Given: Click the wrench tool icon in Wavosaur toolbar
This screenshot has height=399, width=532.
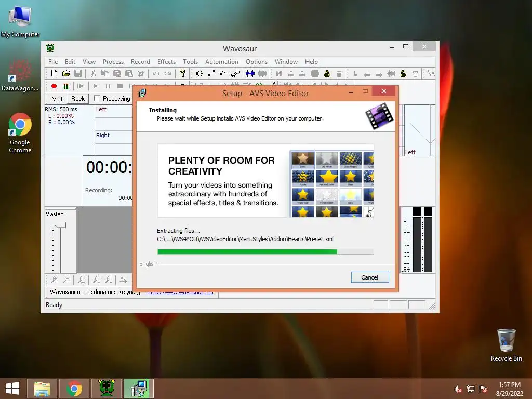Looking at the screenshot, I should (235, 73).
